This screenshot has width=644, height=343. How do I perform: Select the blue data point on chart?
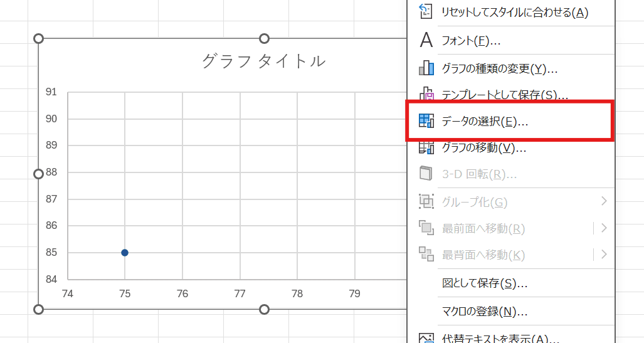tap(125, 253)
